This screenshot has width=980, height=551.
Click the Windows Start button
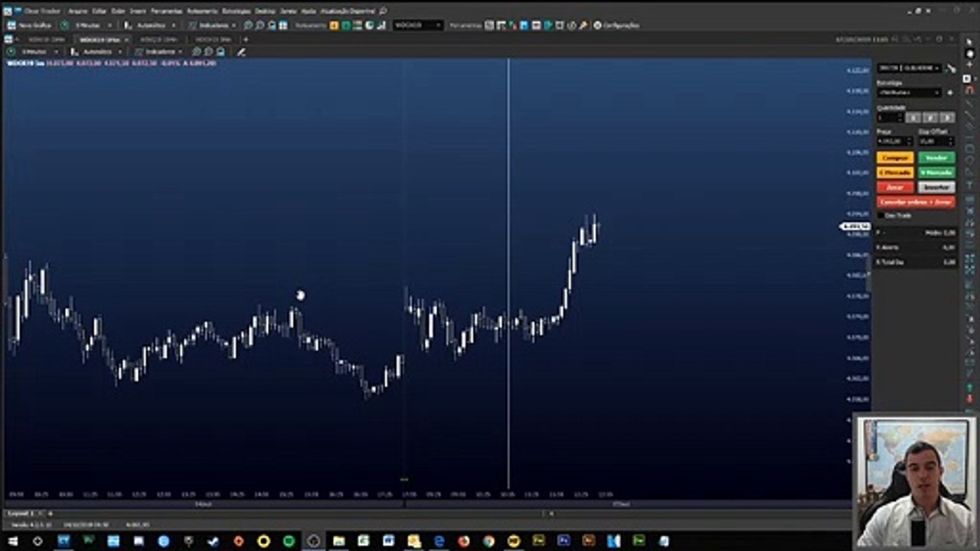(12, 541)
